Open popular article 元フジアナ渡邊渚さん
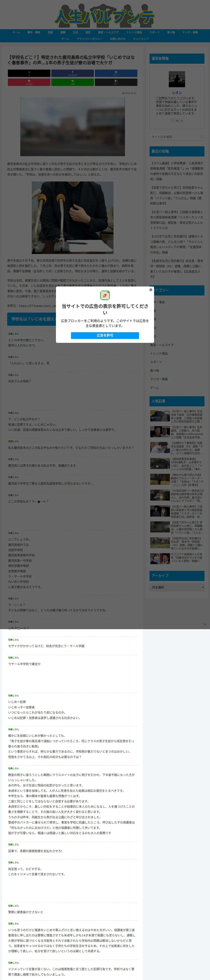The image size is (210, 980). tap(177, 558)
